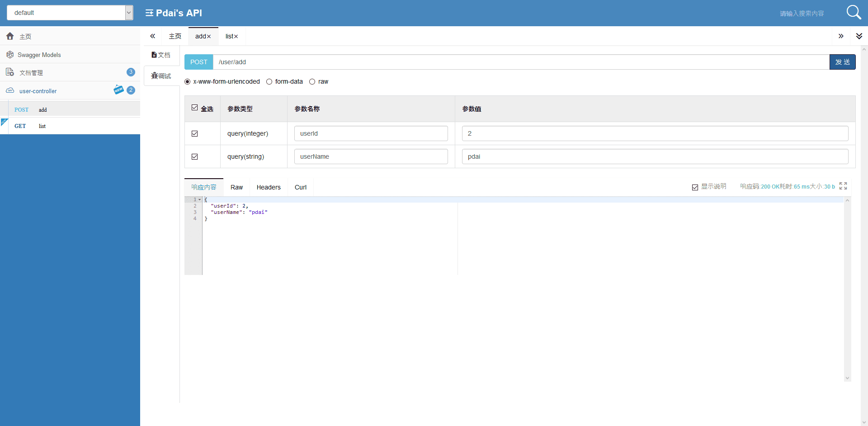The image size is (868, 426).
Task: Click the page scrollbar down arrow
Action: [864, 422]
